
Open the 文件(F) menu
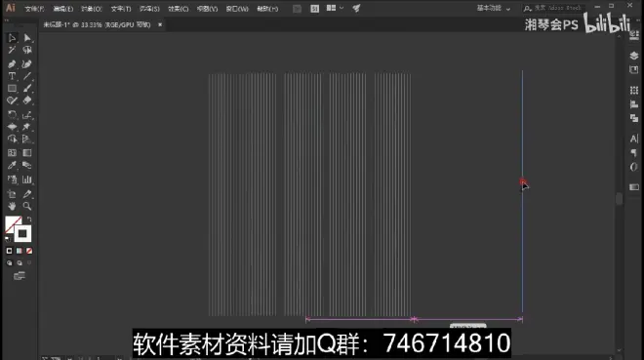point(34,9)
